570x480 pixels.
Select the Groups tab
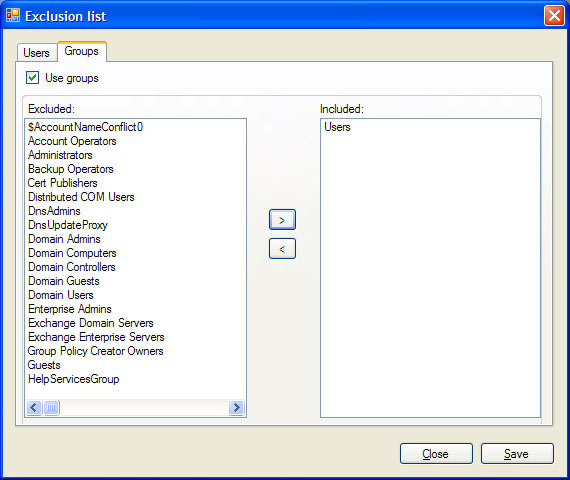pos(81,51)
